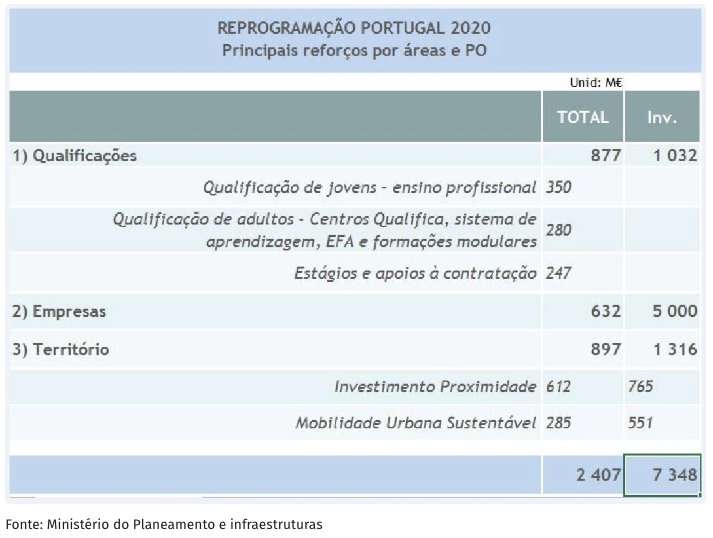The height and width of the screenshot is (538, 713).
Task: Select the 280 value cell
Action: 558,230
